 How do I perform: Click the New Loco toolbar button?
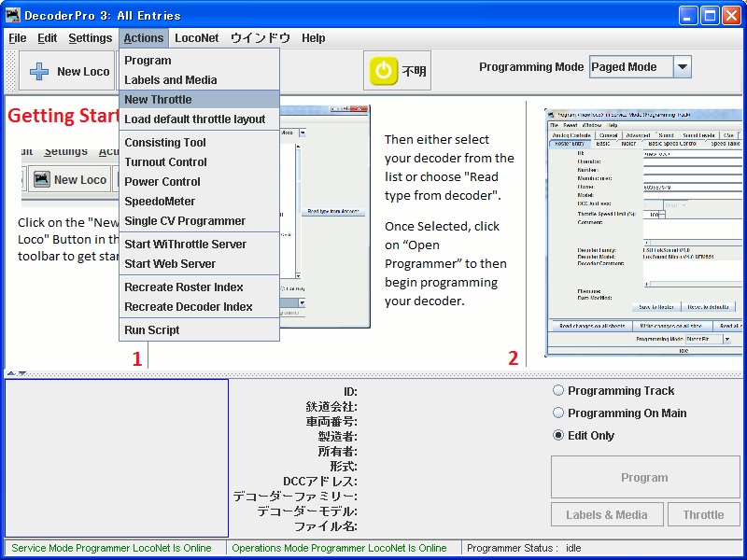click(66, 71)
